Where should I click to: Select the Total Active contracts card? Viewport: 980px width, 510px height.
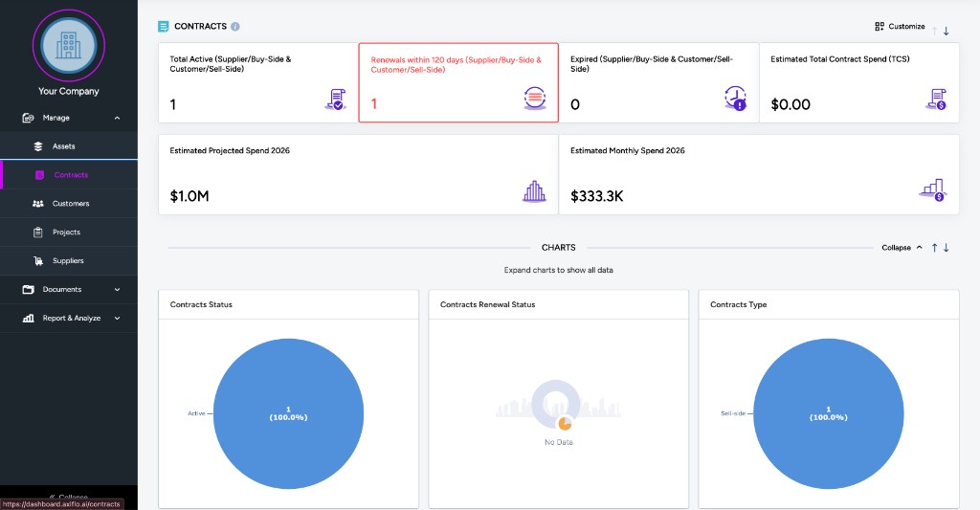coord(258,82)
